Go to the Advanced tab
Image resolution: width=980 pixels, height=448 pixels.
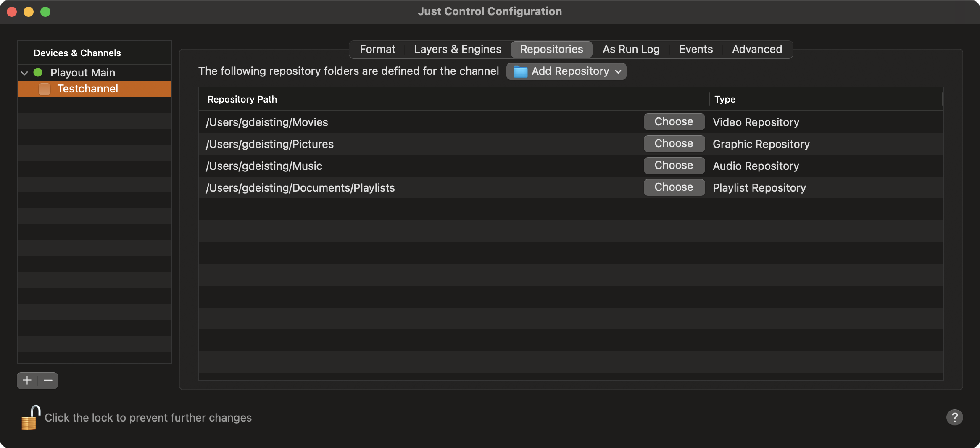coord(757,49)
